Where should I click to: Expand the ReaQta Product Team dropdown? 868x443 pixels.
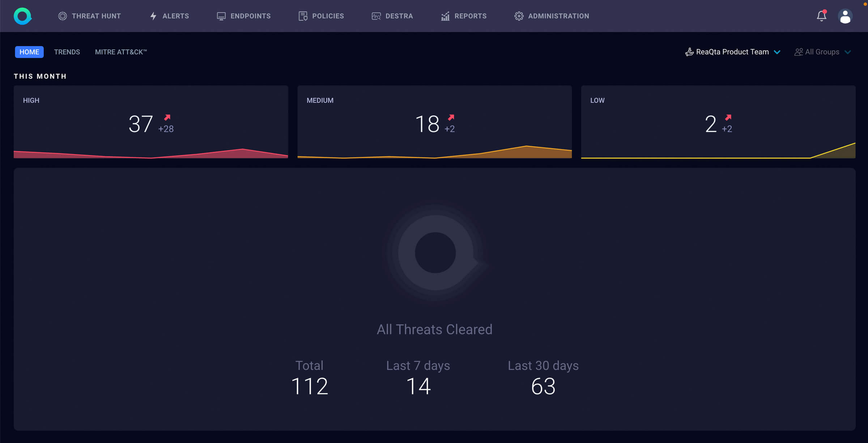coord(732,52)
